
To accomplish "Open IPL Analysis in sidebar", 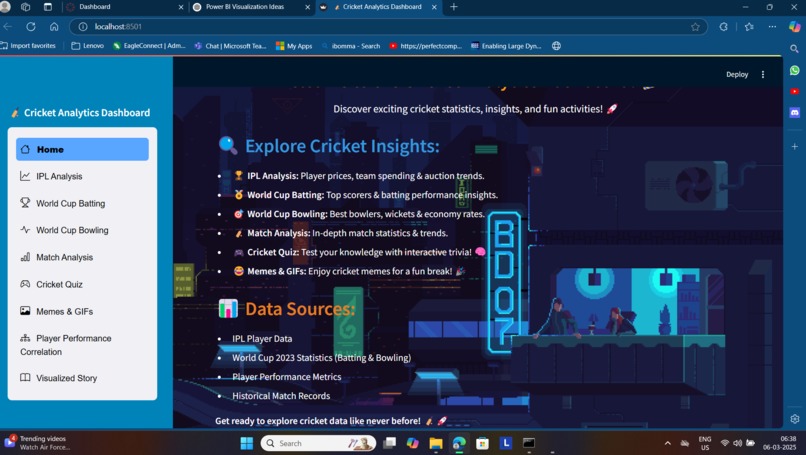I will click(82, 176).
